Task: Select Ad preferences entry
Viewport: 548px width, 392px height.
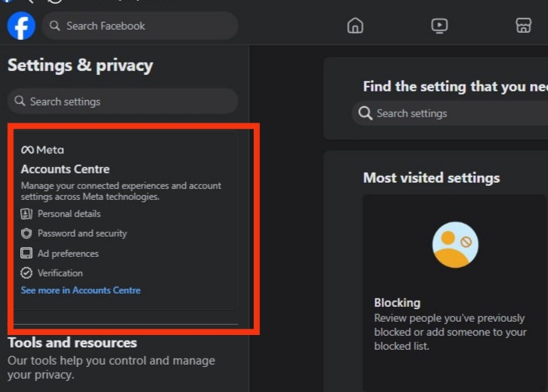Action: tap(68, 254)
